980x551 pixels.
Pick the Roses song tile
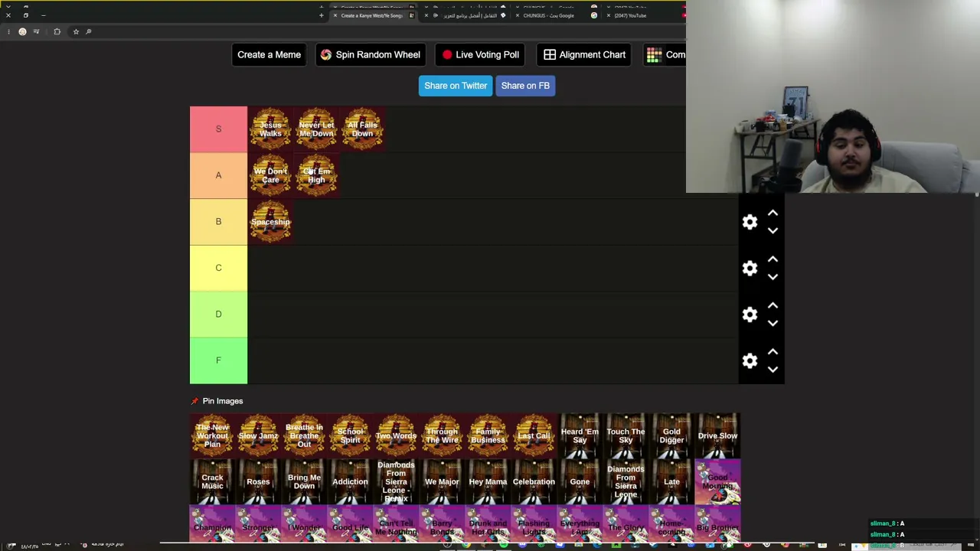point(258,482)
